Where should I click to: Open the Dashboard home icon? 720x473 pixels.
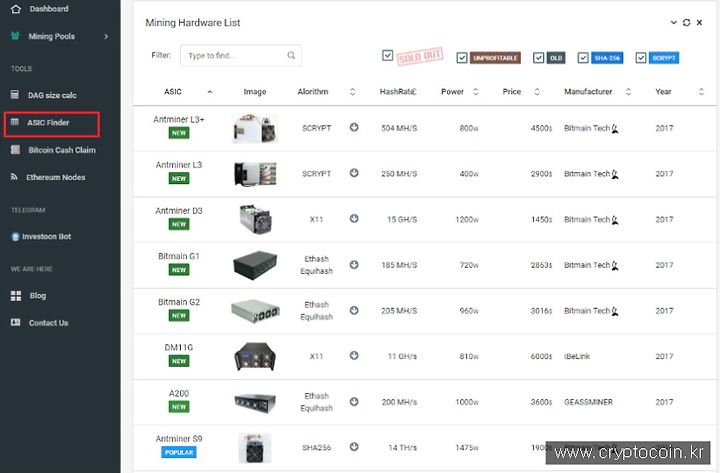(x=16, y=9)
